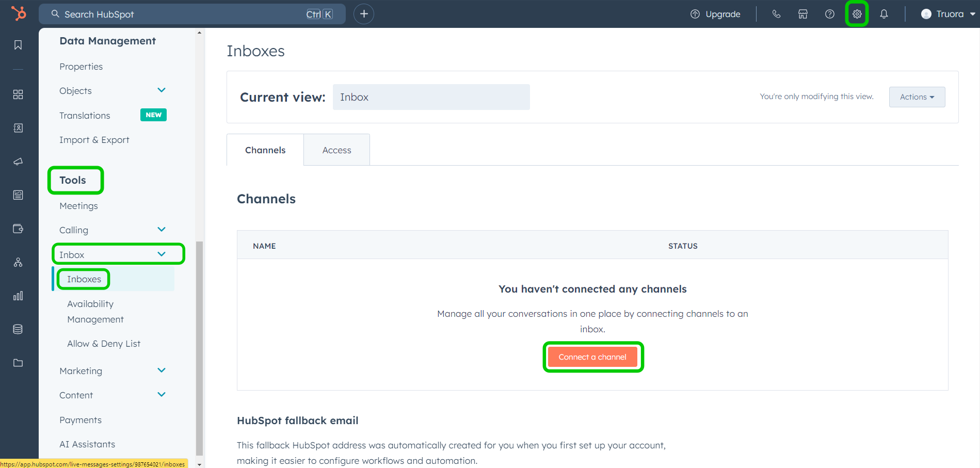The width and height of the screenshot is (980, 468).
Task: Switch to the Access tab
Action: coord(336,150)
